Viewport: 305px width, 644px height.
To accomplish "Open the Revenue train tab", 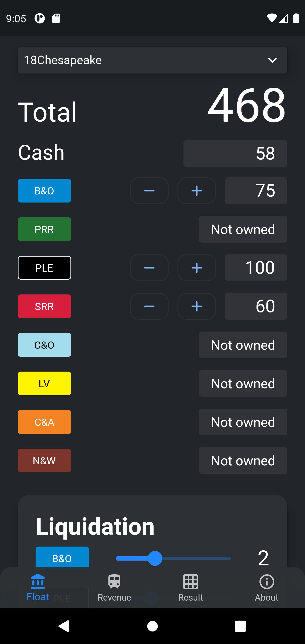I will coord(114,588).
